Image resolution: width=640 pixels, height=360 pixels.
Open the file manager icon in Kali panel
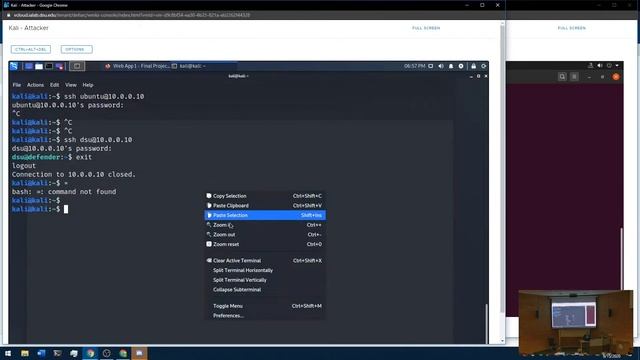coord(39,66)
